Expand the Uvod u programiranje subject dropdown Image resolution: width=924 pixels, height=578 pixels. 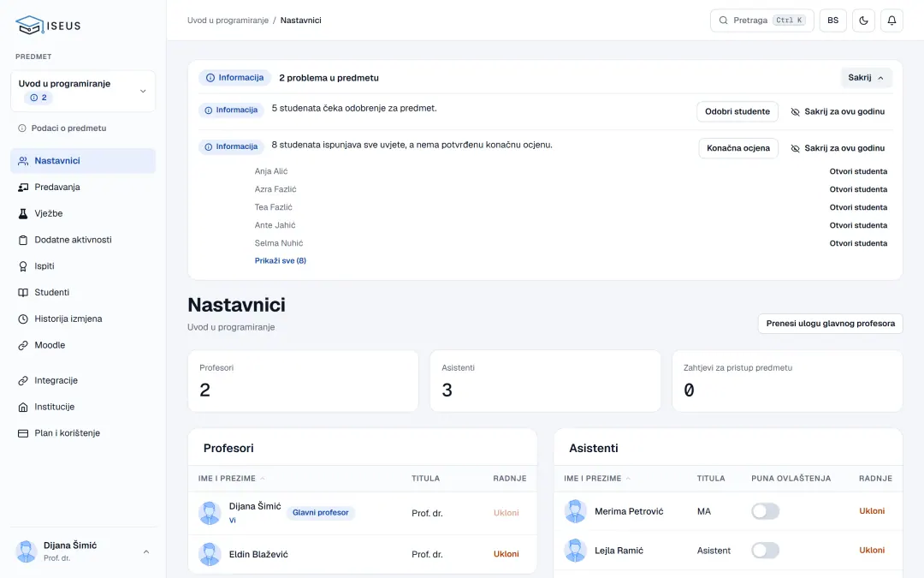tap(83, 91)
